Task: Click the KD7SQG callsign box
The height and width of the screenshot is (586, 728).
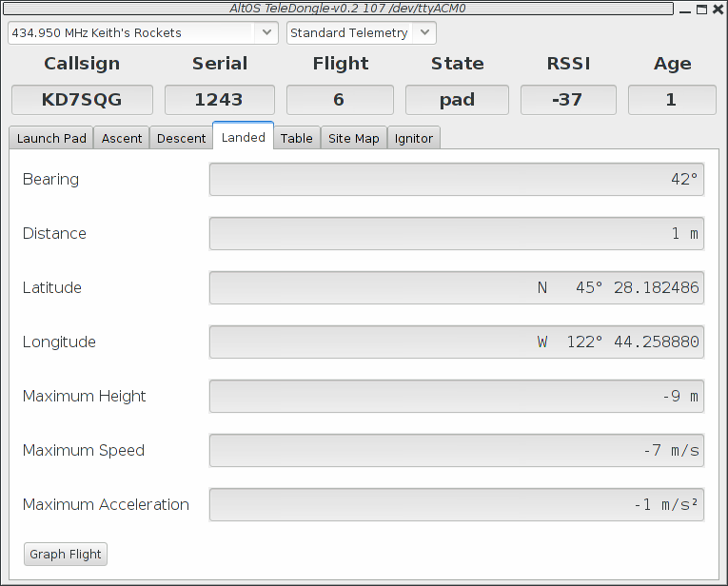Action: (82, 100)
